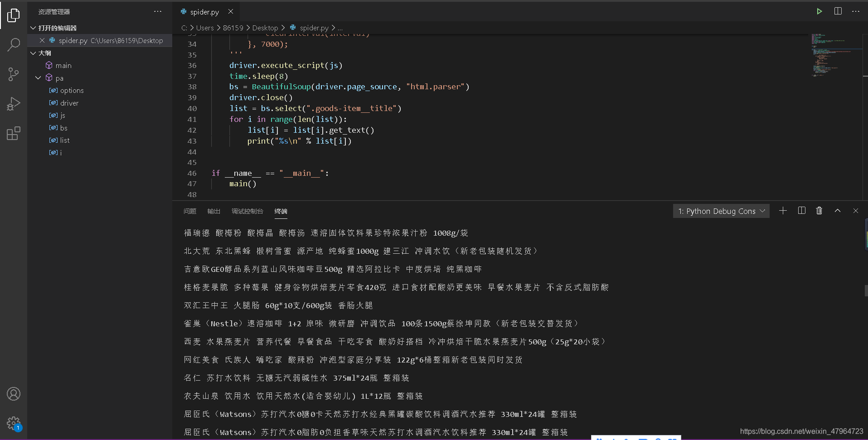The width and height of the screenshot is (868, 440).
Task: Click the if __name__ == "__main__" line
Action: pyautogui.click(x=270, y=173)
